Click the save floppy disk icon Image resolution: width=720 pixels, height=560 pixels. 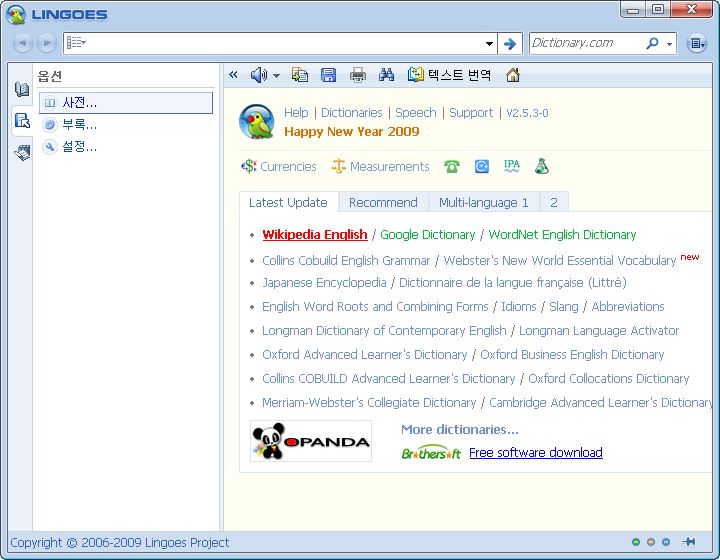[x=328, y=75]
